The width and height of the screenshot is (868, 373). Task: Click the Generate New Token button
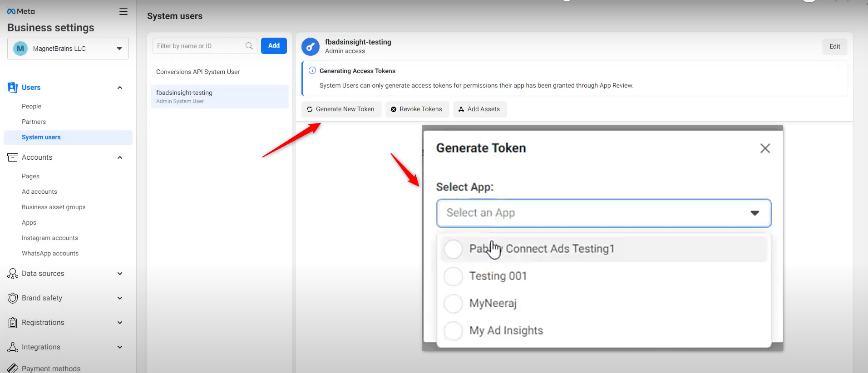(341, 109)
